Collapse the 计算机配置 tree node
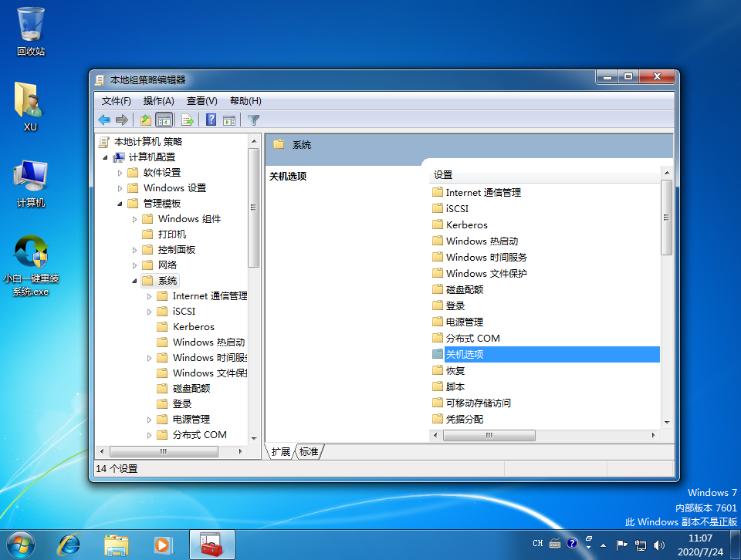741x560 pixels. 106,157
